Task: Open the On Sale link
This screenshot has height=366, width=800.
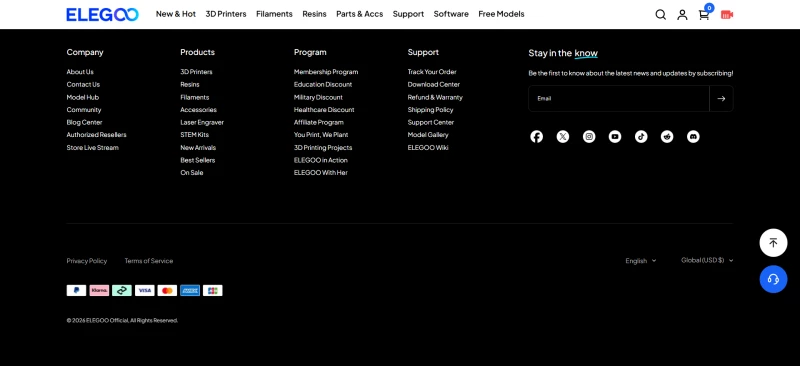Action: [192, 173]
